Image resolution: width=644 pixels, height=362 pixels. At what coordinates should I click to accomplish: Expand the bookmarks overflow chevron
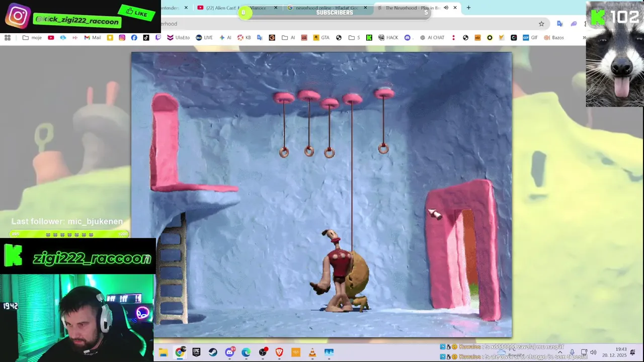[x=584, y=38]
